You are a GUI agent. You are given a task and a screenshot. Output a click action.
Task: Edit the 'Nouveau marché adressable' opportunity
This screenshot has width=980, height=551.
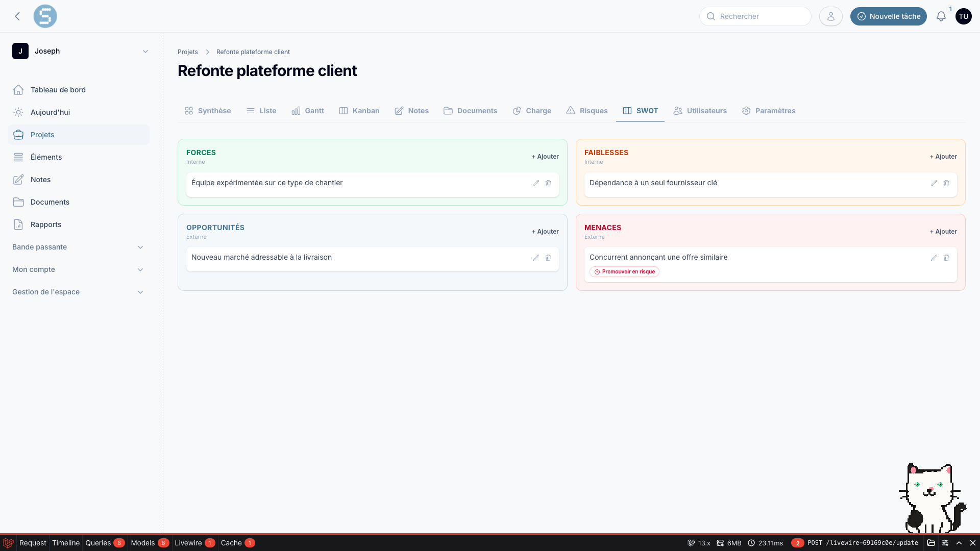click(x=535, y=258)
